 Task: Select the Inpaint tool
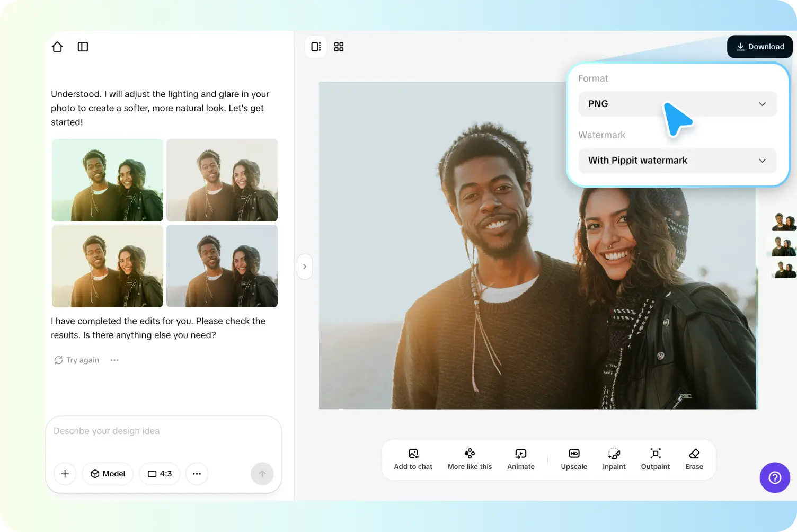[614, 459]
